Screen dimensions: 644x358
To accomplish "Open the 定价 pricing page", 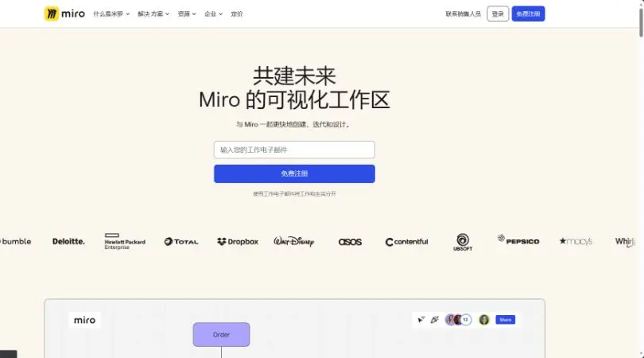I will point(237,14).
